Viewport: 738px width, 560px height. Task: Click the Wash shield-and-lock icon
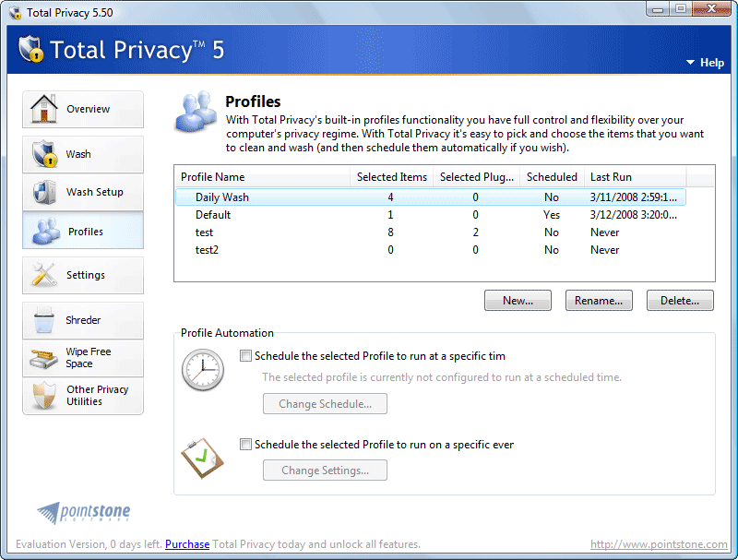point(44,153)
